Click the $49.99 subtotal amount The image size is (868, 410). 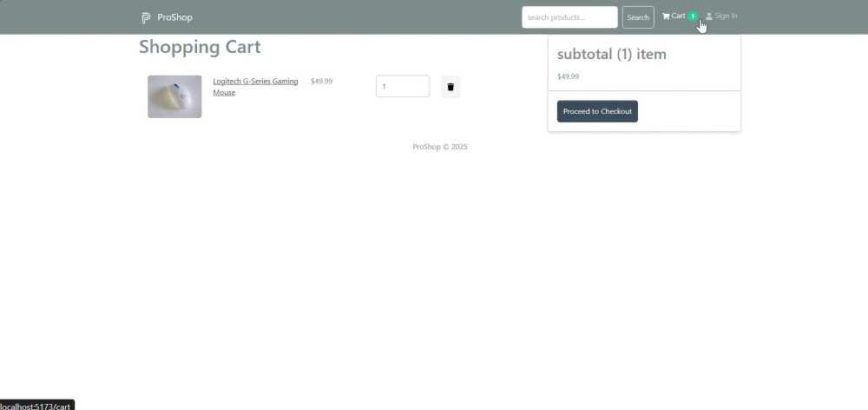[568, 76]
